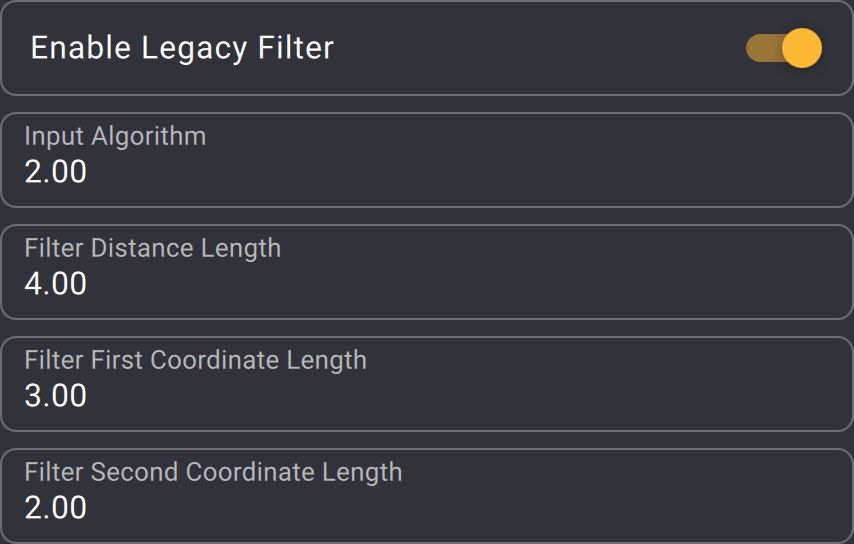The width and height of the screenshot is (854, 544).
Task: Click the Input Algorithm label
Action: point(115,136)
